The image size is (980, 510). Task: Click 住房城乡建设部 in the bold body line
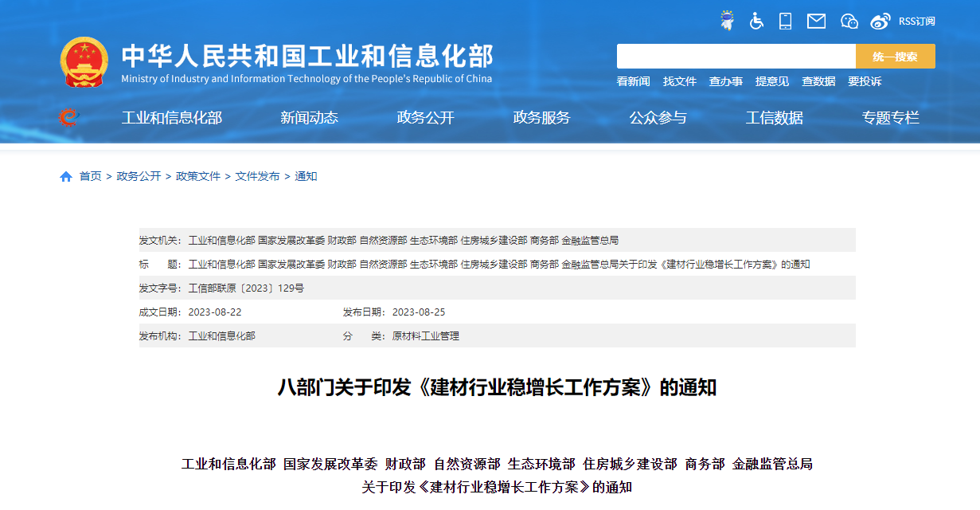click(x=630, y=464)
